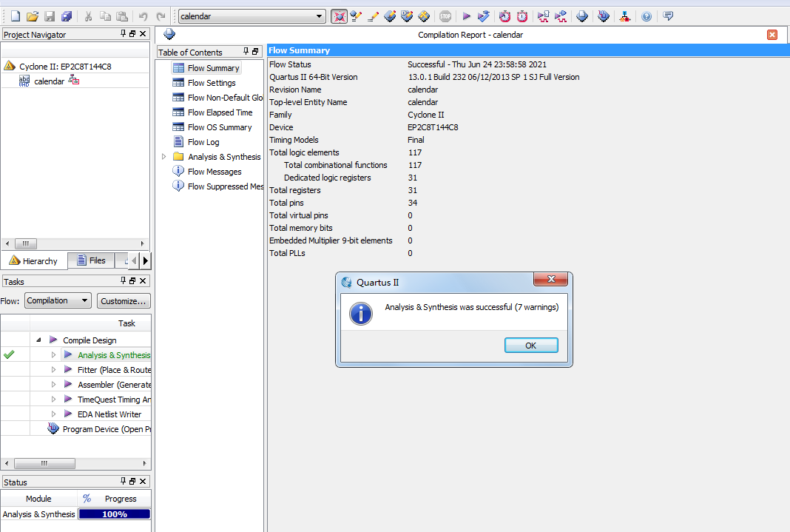The width and height of the screenshot is (790, 532).
Task: Click OK in the Quartus II dialog
Action: click(x=531, y=345)
